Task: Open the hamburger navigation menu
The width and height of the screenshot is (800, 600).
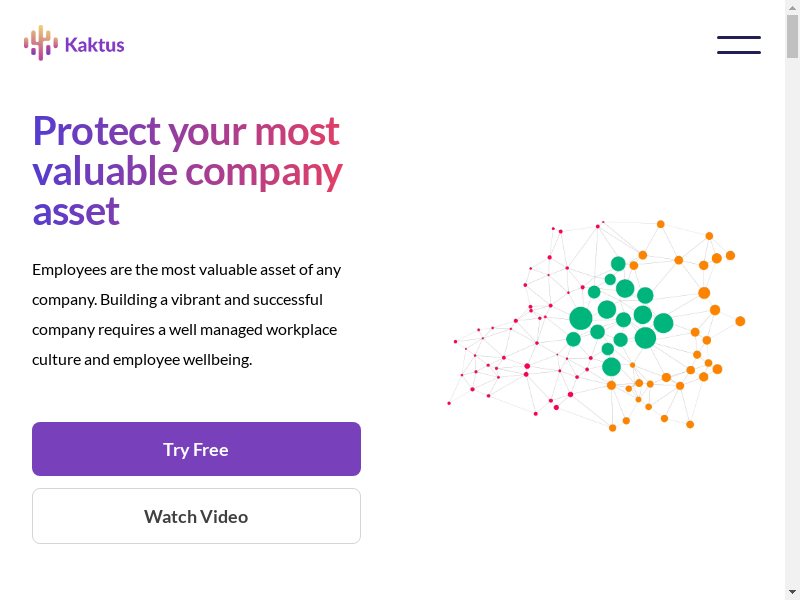Action: click(x=738, y=45)
